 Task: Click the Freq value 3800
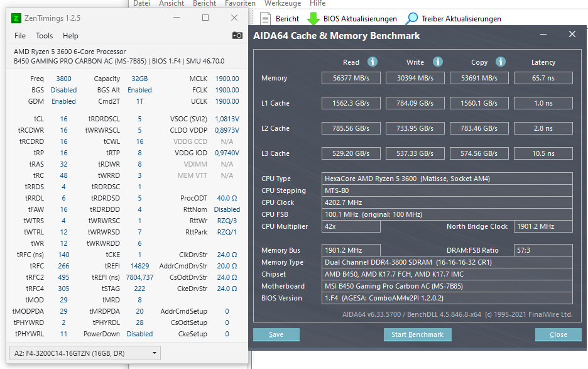63,79
